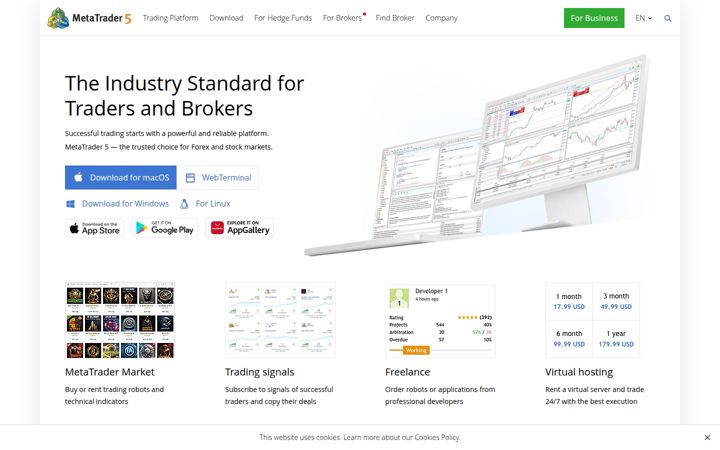Viewport: 720px width, 450px height.
Task: Open the Trading Platform menu
Action: pos(170,18)
